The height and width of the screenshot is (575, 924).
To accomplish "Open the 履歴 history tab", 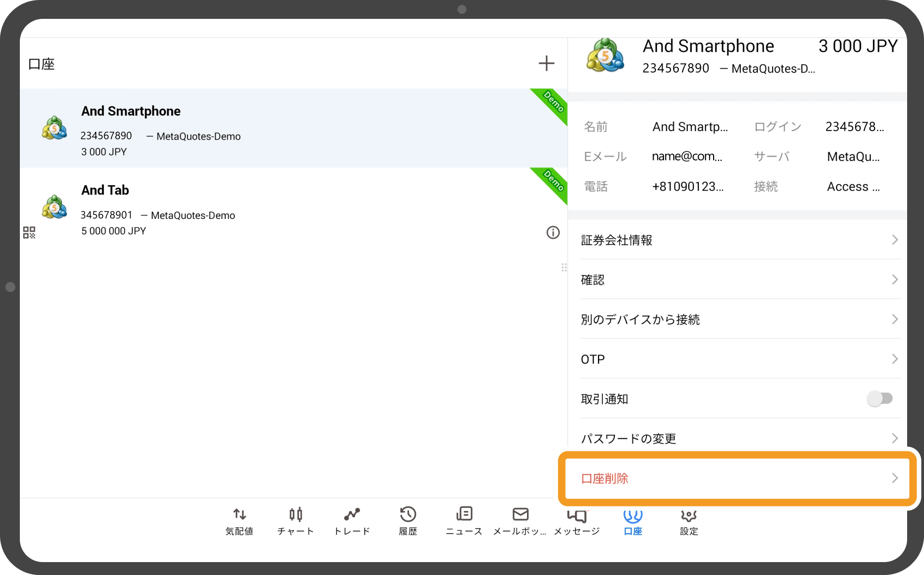I will pyautogui.click(x=408, y=521).
